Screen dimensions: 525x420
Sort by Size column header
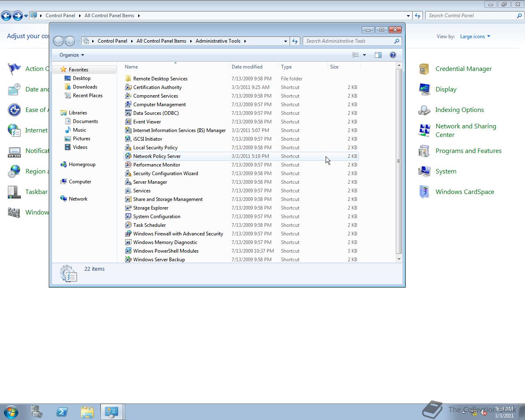[x=344, y=67]
